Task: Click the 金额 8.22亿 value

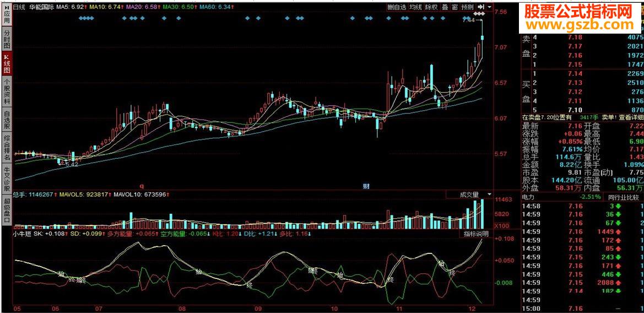Action: click(x=572, y=165)
